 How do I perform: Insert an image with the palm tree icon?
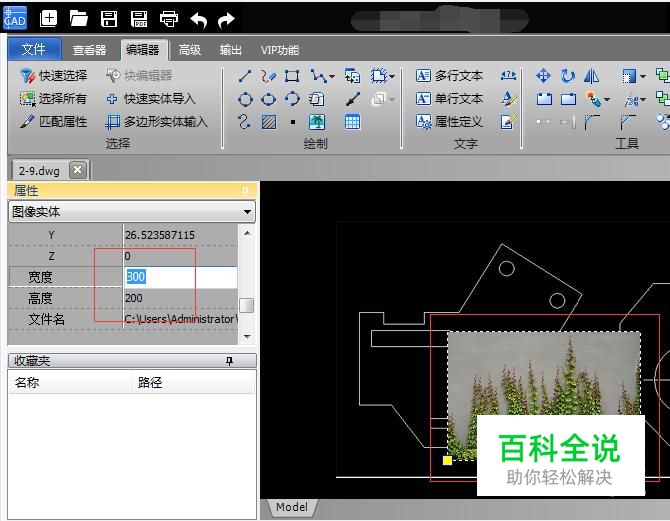(317, 122)
